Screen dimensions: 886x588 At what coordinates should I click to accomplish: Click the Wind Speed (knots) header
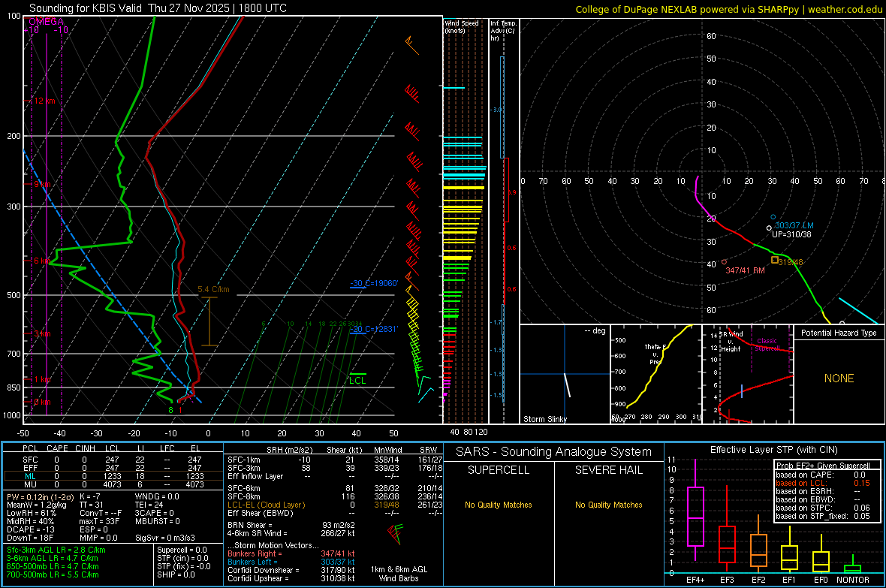(462, 26)
